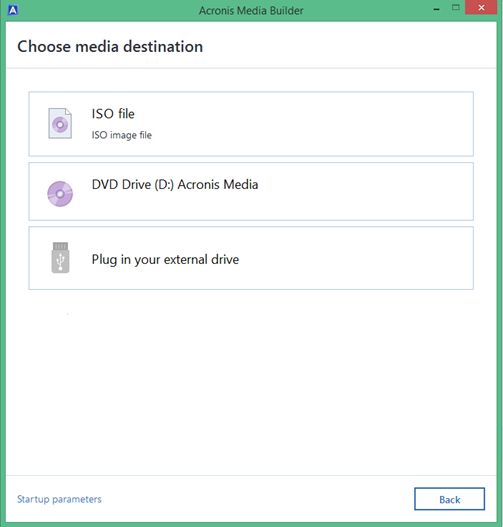Choose DVD Drive (D:) Acronis Media label
Viewport: 503px width, 527px height.
tap(175, 185)
